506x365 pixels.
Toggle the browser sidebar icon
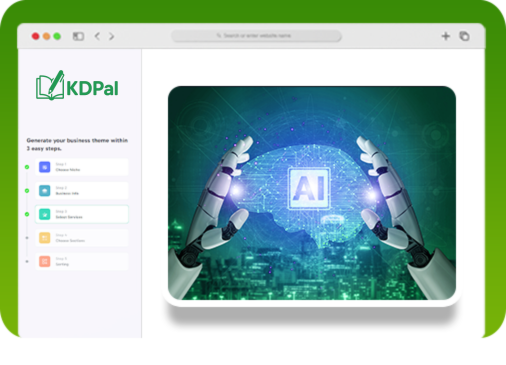point(78,36)
